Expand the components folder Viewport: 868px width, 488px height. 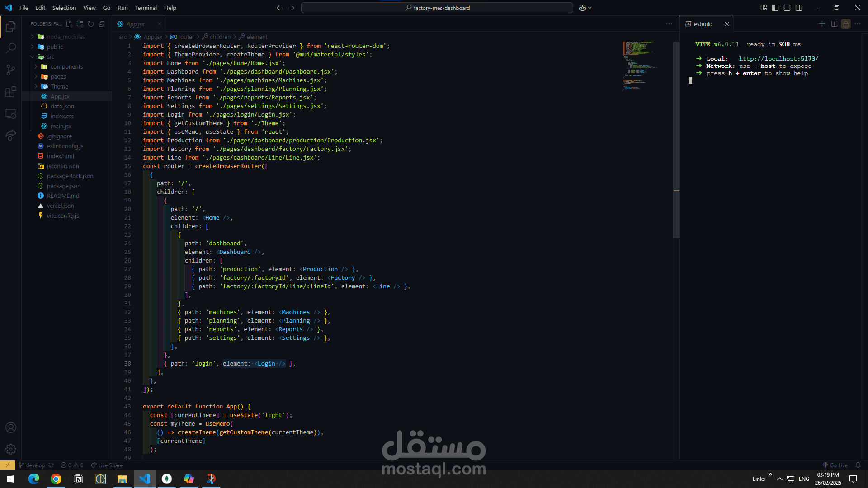[x=66, y=66]
